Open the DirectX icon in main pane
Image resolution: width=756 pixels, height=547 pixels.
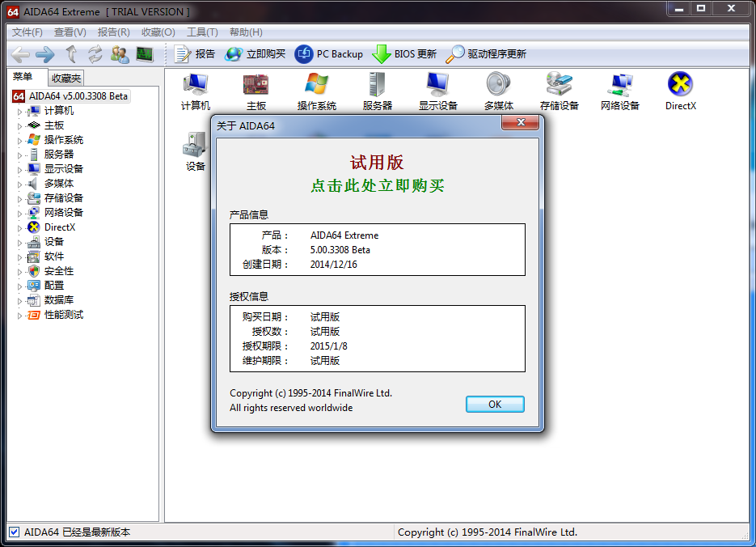680,91
